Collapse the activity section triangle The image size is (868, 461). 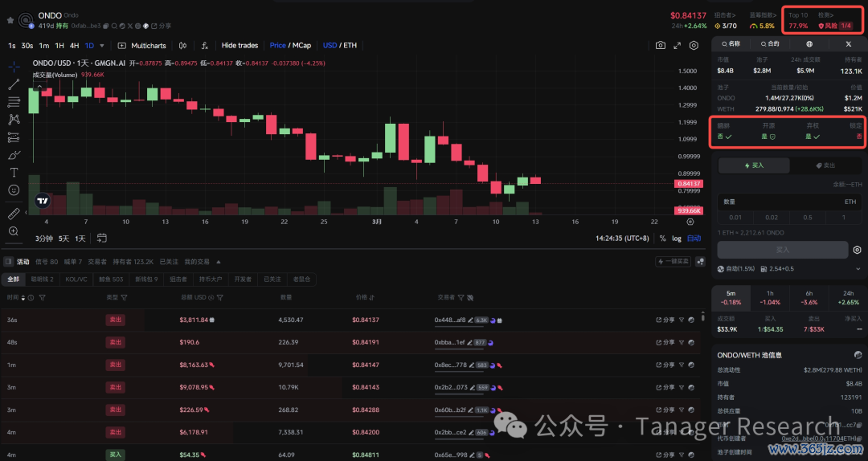click(x=218, y=262)
